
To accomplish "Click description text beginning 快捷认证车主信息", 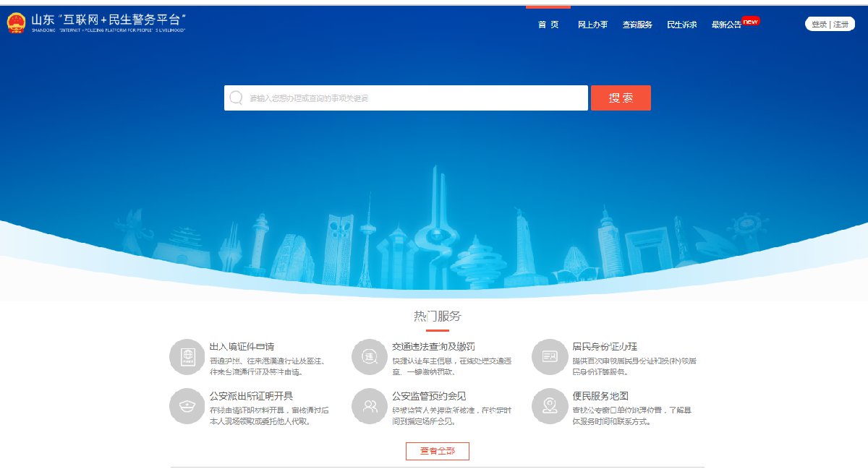I will pyautogui.click(x=452, y=366).
